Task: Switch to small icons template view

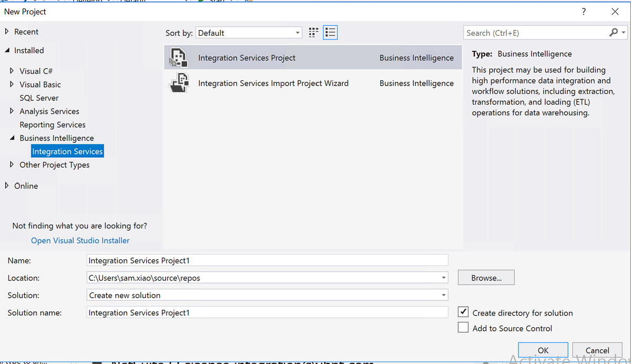Action: click(313, 32)
